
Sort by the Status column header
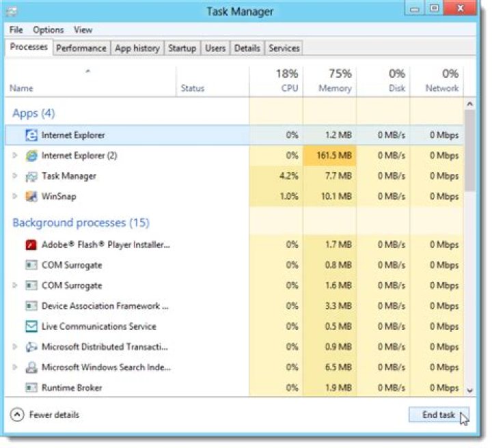click(x=213, y=81)
